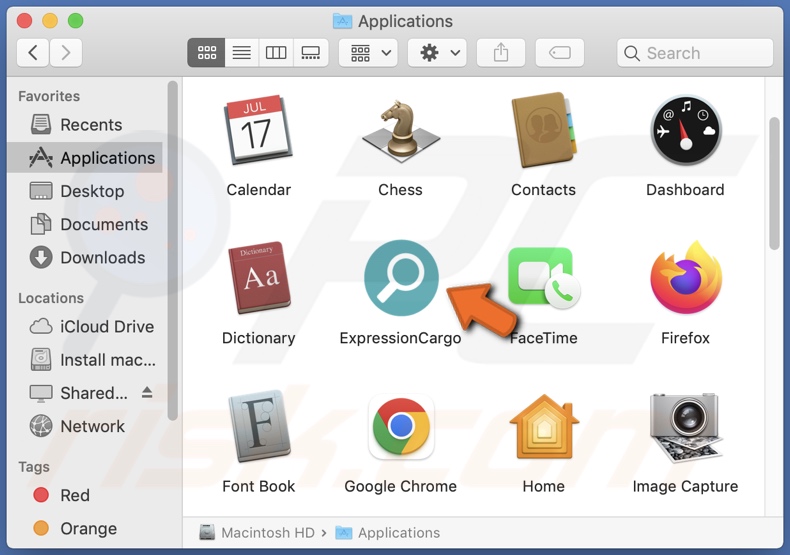Click the Applications folder icon in title bar
Image resolution: width=790 pixels, height=555 pixels.
tap(343, 21)
